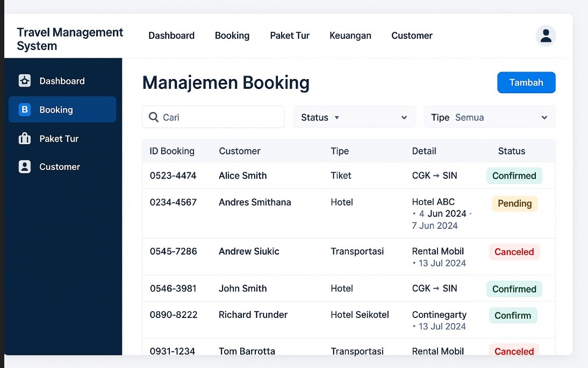Click CGK → SIN in John Smith row

tap(434, 288)
